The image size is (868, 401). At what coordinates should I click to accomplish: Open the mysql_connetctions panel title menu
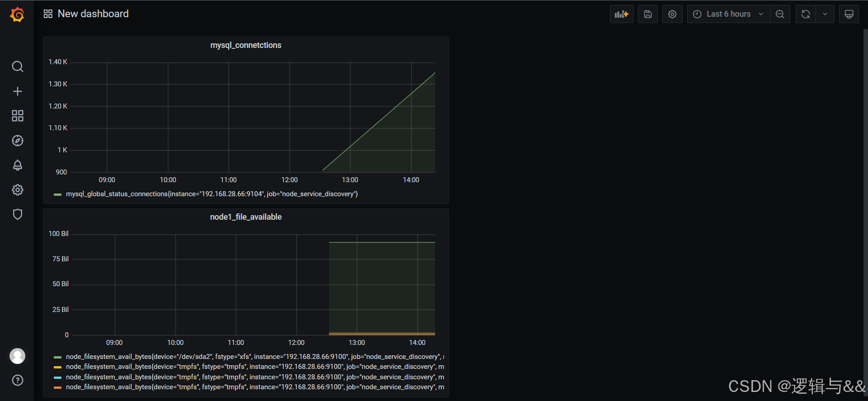pyautogui.click(x=245, y=45)
